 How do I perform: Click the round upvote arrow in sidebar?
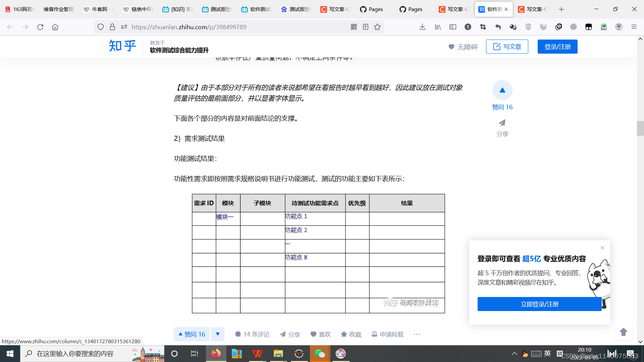pyautogui.click(x=502, y=90)
